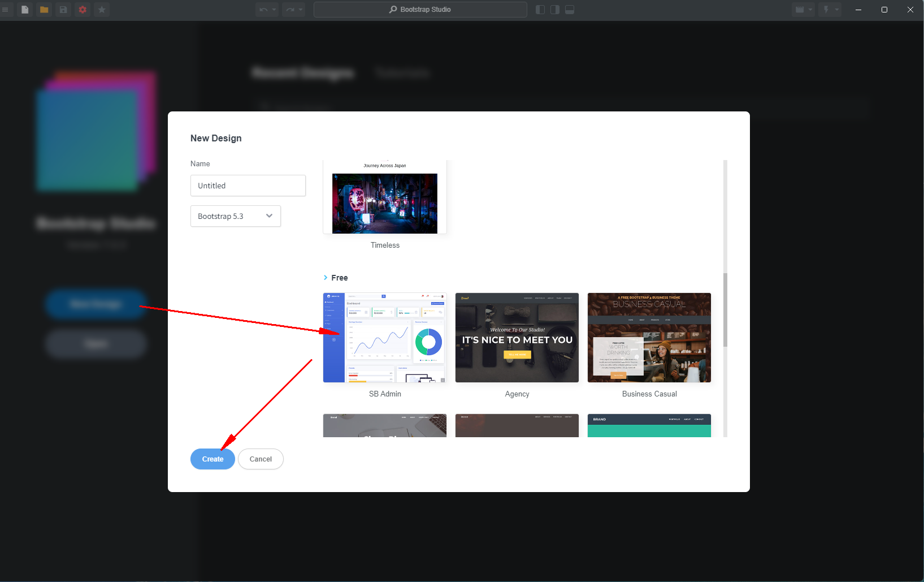Select the teal-banded BRAND template thumbnail
The width and height of the screenshot is (924, 582).
point(649,425)
